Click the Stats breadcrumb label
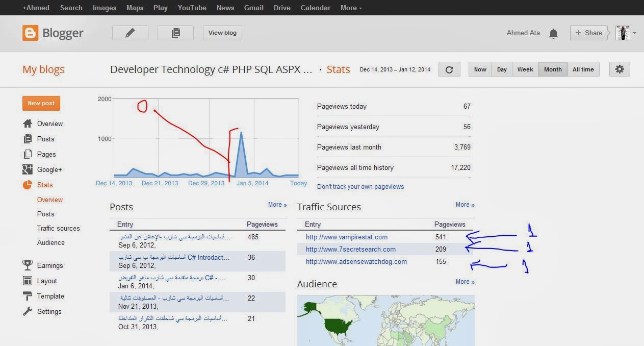 (338, 70)
